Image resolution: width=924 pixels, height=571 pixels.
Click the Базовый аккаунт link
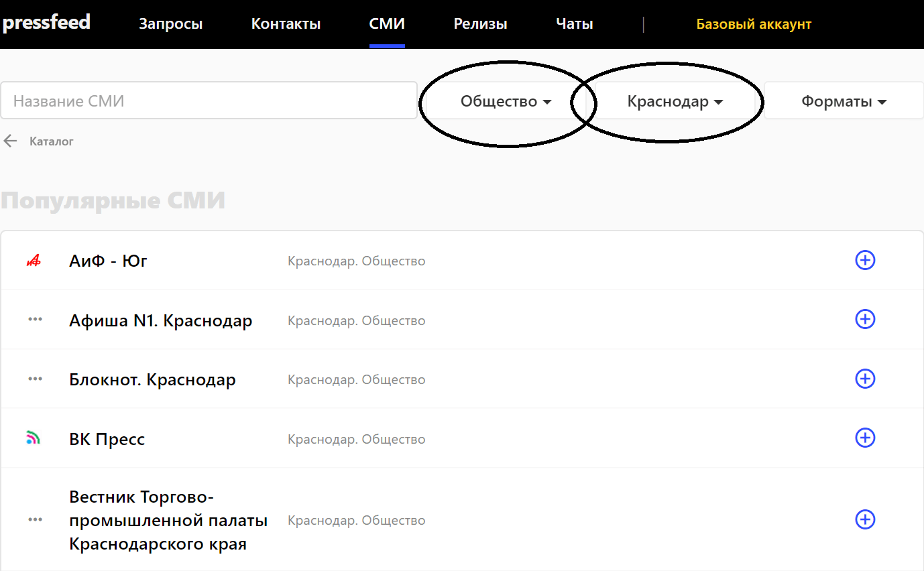click(x=754, y=24)
